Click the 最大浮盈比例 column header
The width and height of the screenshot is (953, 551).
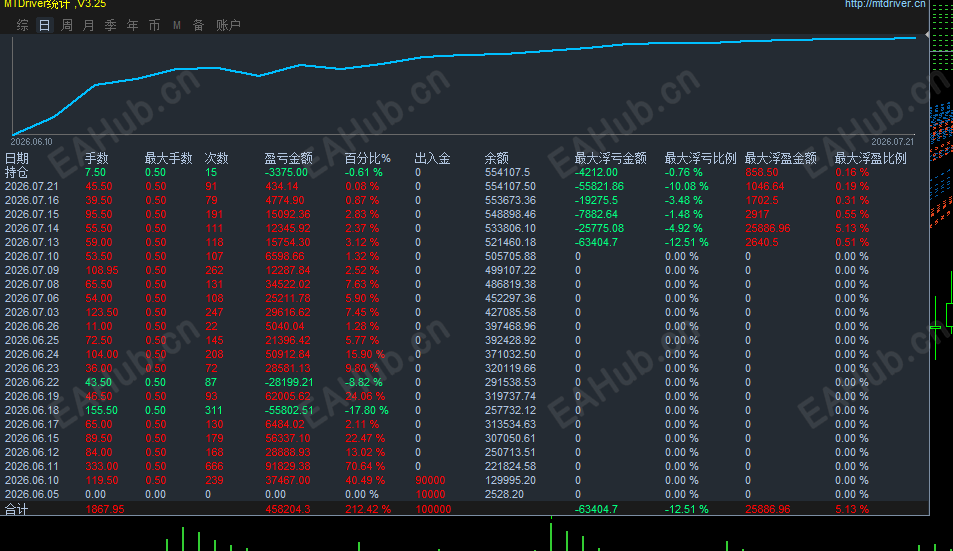point(870,159)
